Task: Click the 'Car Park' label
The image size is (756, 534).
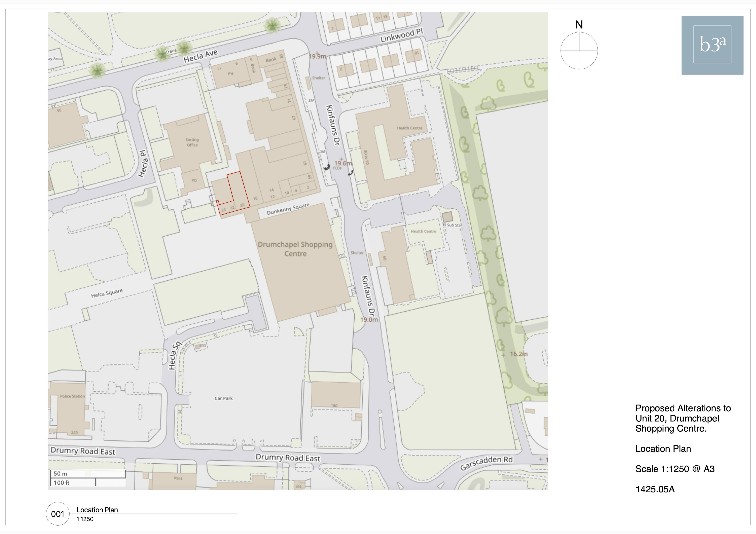Action: click(224, 398)
